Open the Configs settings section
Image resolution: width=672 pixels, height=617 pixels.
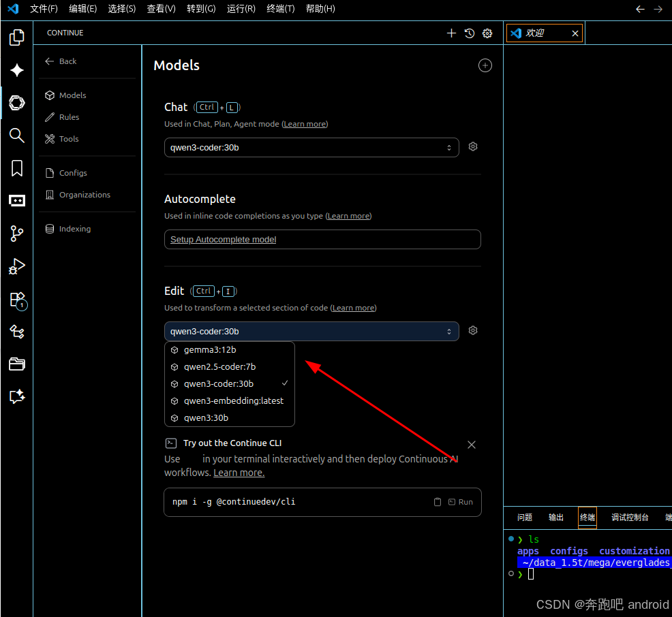66,173
